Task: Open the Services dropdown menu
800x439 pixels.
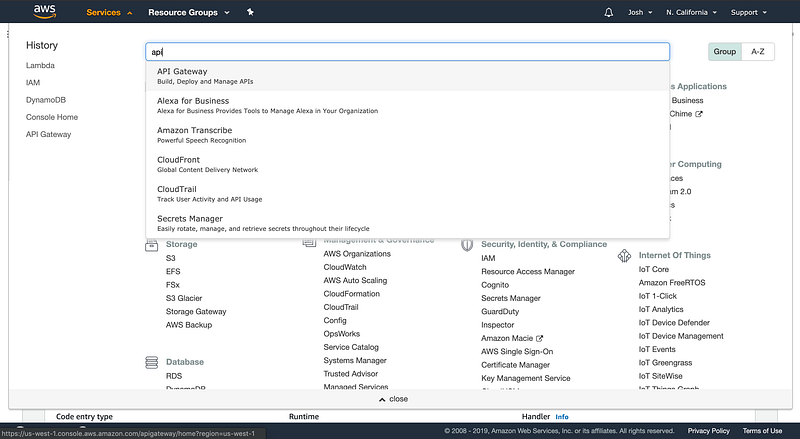Action: pos(109,13)
